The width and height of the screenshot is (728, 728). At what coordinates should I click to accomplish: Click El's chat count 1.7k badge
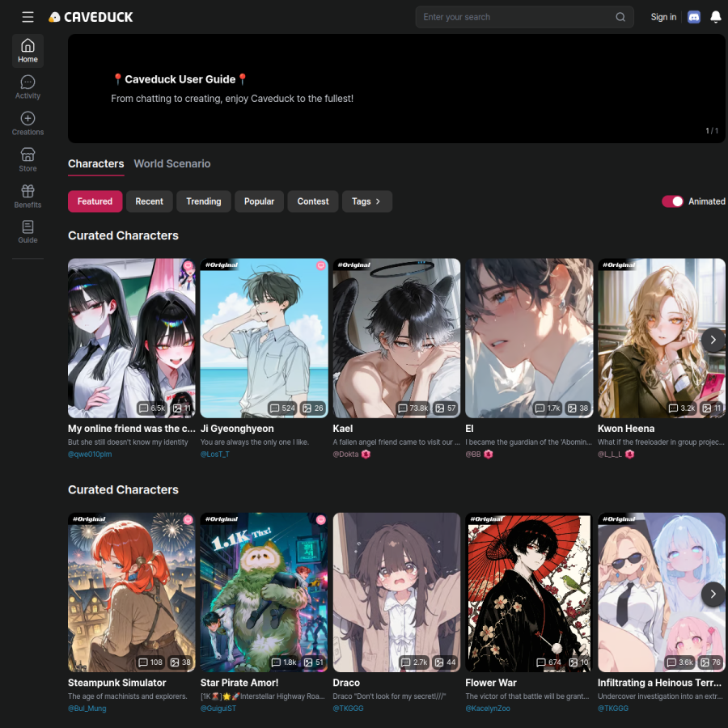pos(548,408)
